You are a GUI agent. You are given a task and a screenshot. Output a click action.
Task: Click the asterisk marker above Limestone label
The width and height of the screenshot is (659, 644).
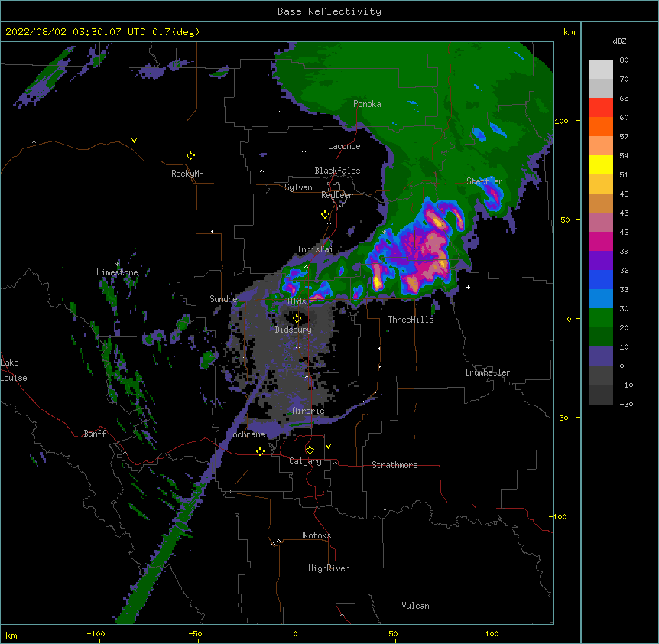(x=118, y=265)
